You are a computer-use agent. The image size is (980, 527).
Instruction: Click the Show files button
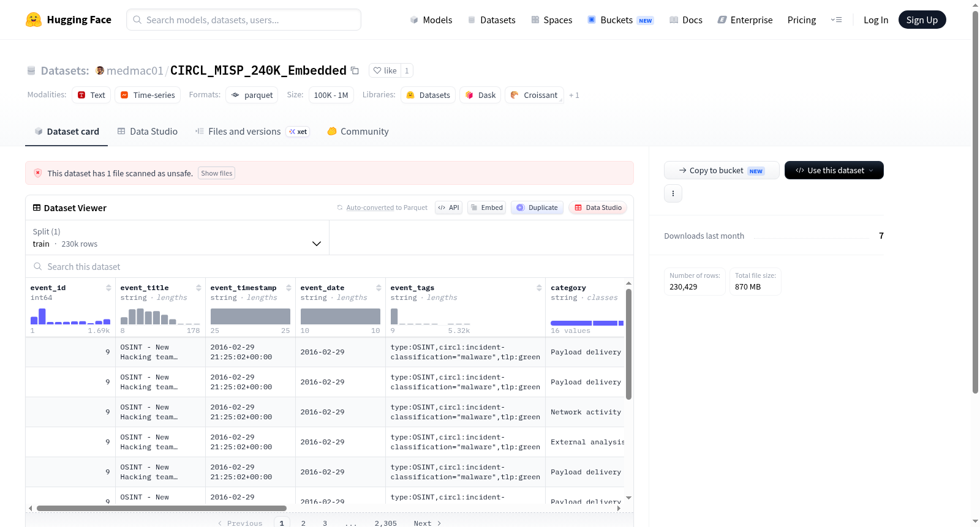pyautogui.click(x=216, y=173)
